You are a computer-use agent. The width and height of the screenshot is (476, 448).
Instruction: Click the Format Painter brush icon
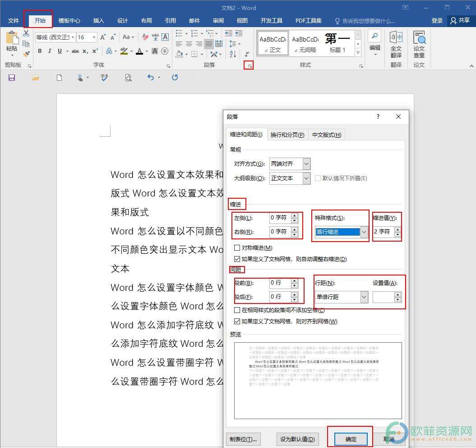tap(27, 54)
